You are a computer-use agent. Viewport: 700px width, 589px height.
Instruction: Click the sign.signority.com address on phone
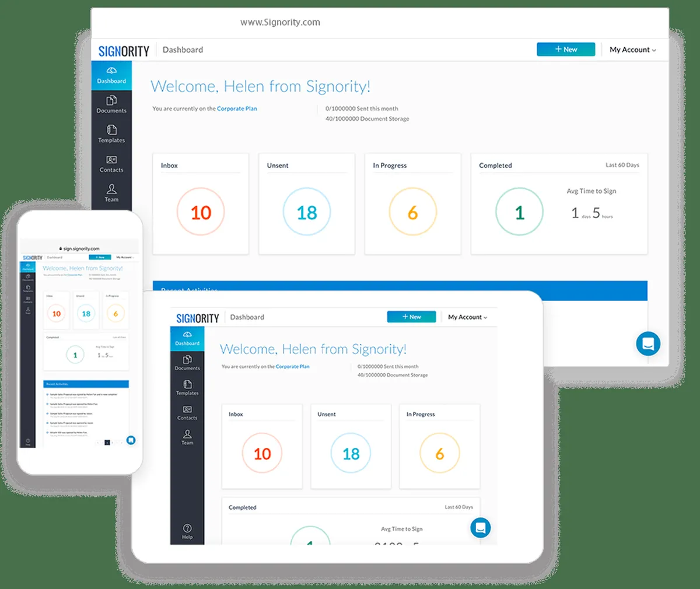(x=80, y=248)
